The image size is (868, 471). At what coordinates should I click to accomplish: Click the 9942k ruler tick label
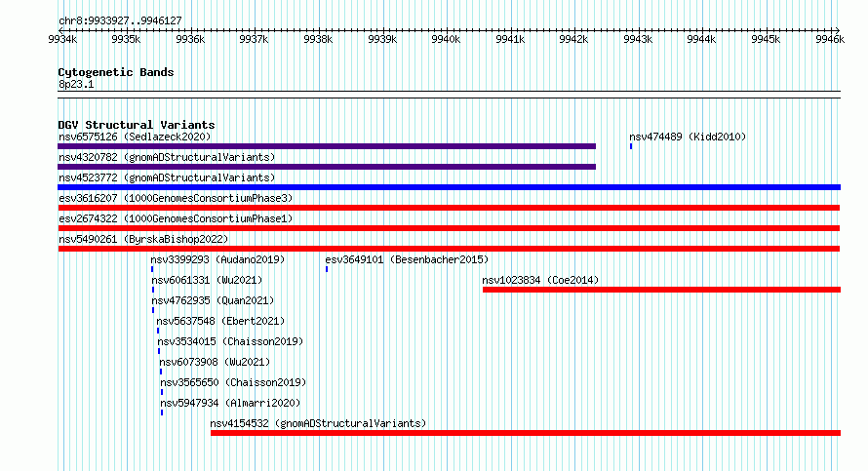[x=573, y=39]
